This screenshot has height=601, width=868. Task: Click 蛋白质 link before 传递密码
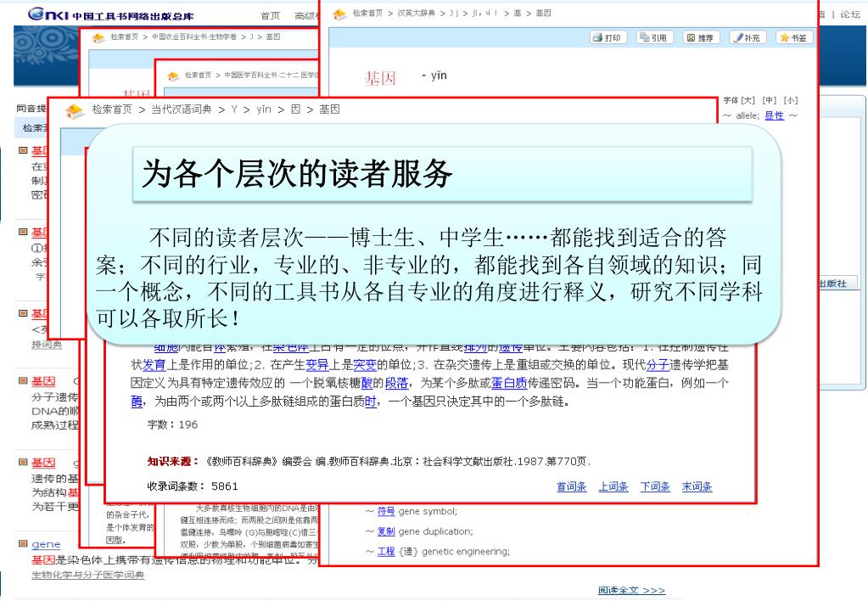(509, 383)
